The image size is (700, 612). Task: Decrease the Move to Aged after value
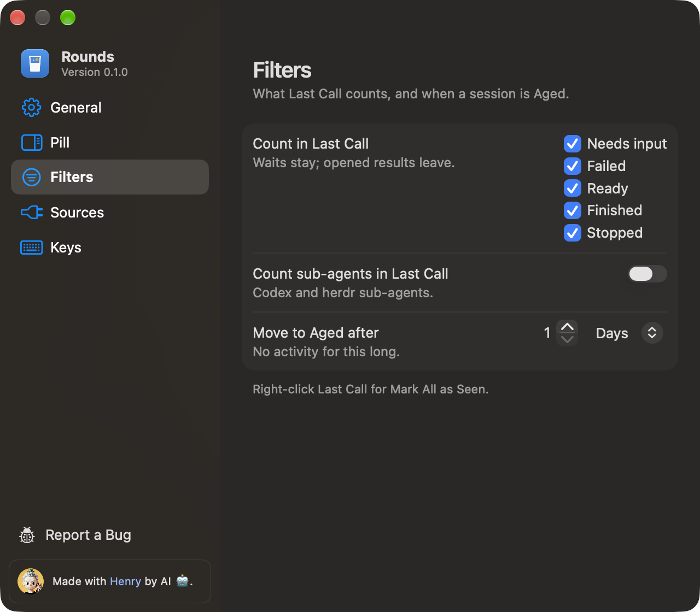pos(568,339)
